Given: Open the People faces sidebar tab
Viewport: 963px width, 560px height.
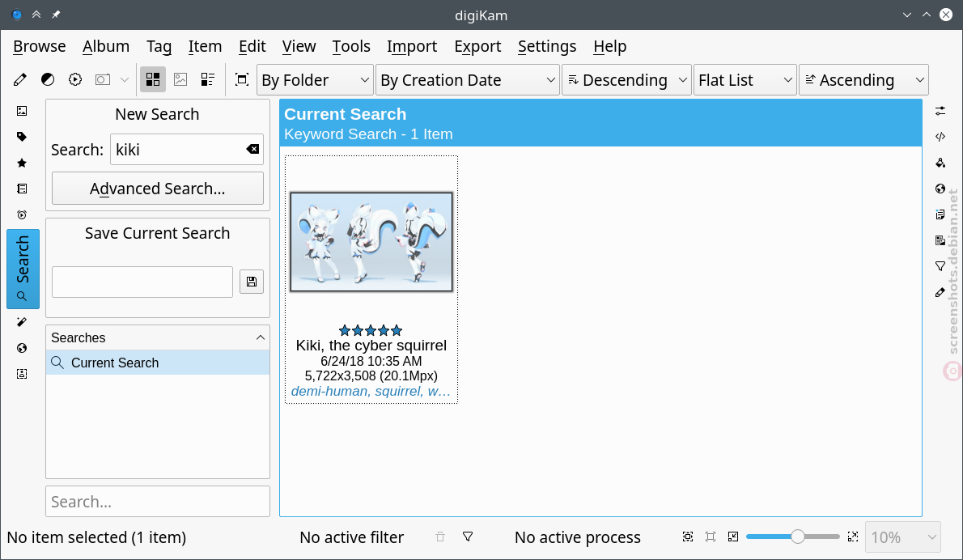Looking at the screenshot, I should (x=22, y=374).
